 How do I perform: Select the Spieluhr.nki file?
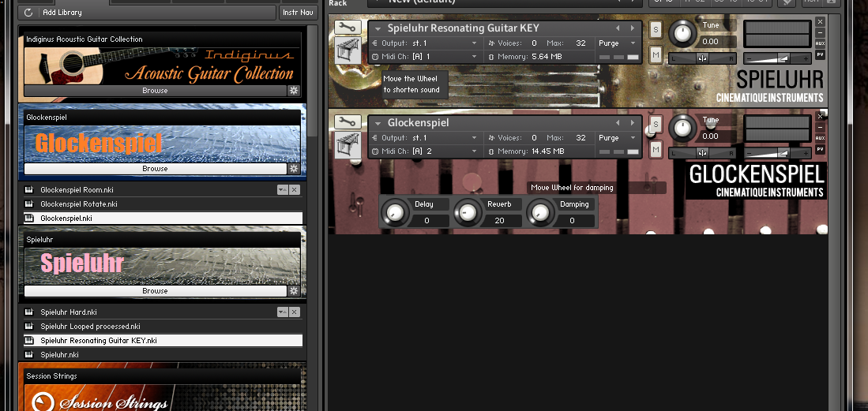pos(163,355)
